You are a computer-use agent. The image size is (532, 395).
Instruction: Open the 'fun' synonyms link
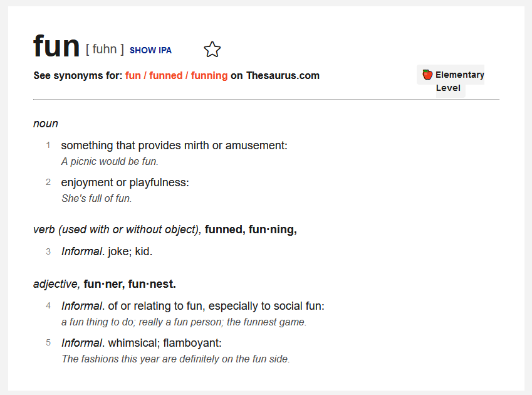[133, 75]
